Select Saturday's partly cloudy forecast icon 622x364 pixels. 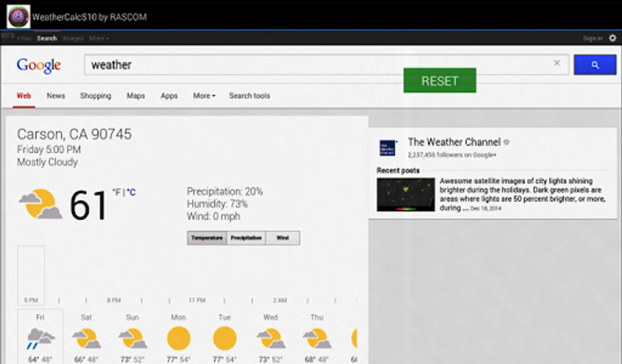86,339
